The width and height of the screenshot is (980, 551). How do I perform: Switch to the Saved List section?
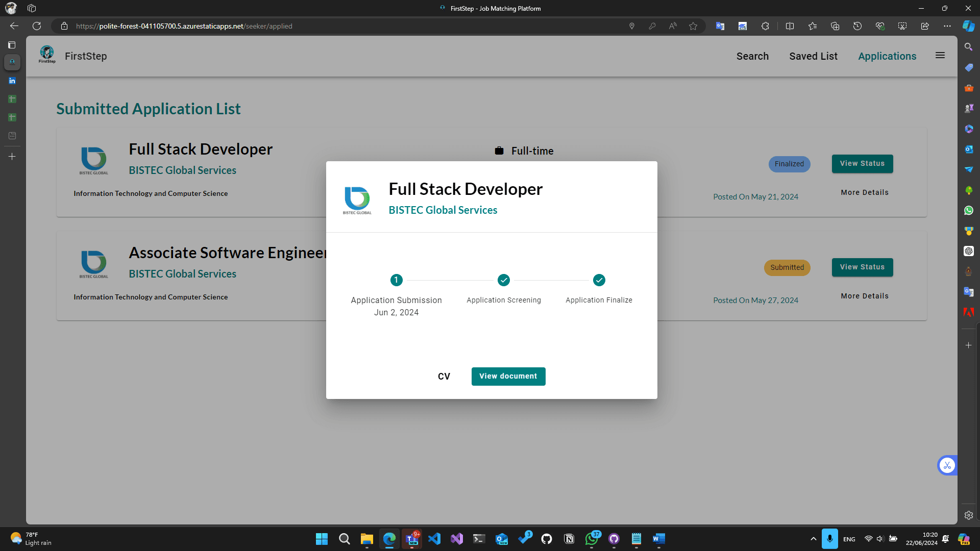tap(814, 56)
